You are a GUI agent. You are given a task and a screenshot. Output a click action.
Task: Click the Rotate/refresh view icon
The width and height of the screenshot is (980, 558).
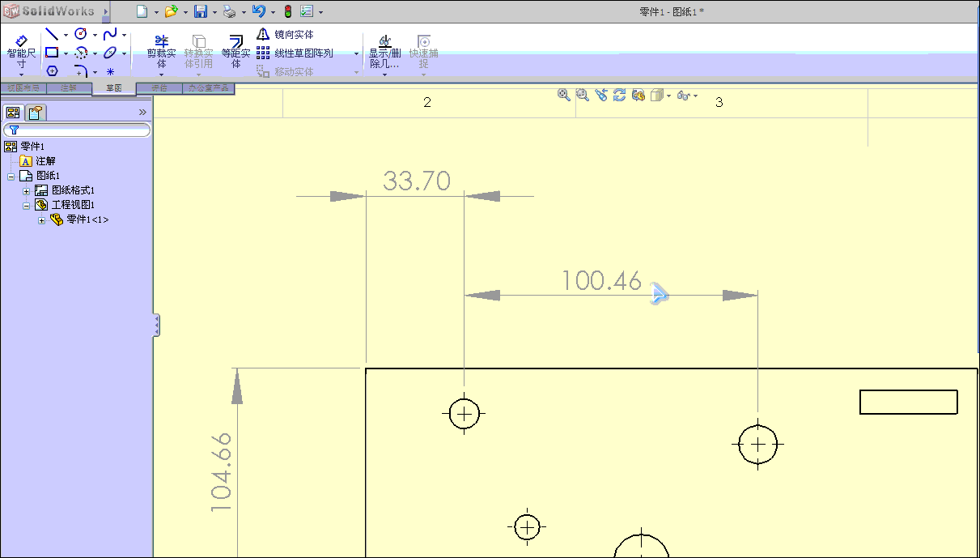[x=619, y=95]
